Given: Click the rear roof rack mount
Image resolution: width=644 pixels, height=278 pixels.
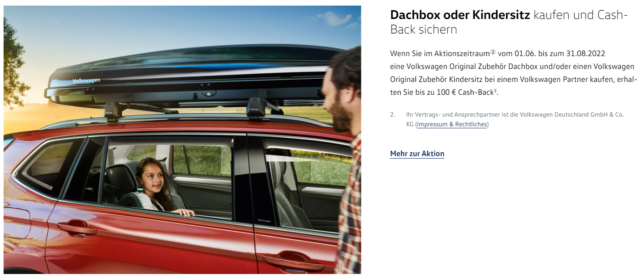Looking at the screenshot, I should (114, 111).
